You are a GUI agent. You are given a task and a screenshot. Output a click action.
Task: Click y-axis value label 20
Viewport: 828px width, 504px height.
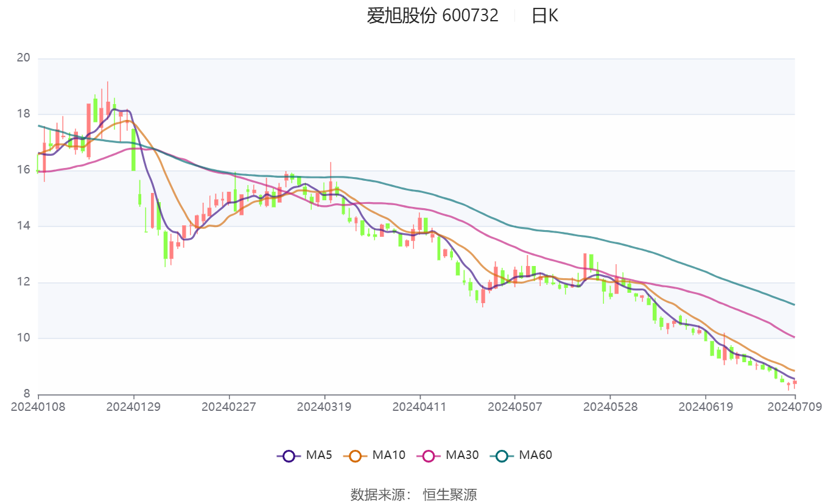[x=24, y=58]
